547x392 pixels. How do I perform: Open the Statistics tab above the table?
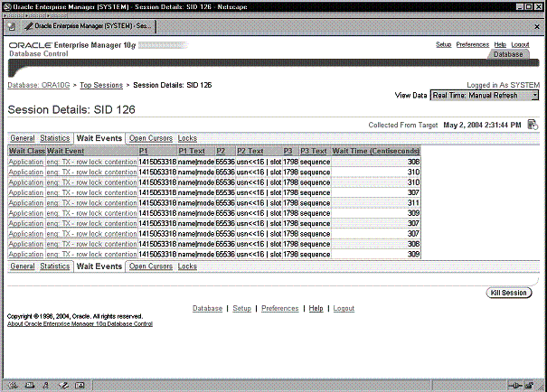tap(55, 138)
